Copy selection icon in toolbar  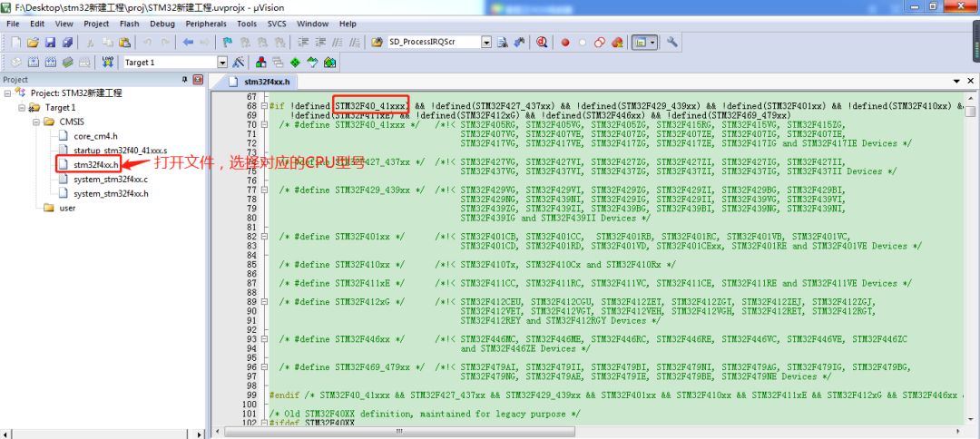(x=107, y=43)
